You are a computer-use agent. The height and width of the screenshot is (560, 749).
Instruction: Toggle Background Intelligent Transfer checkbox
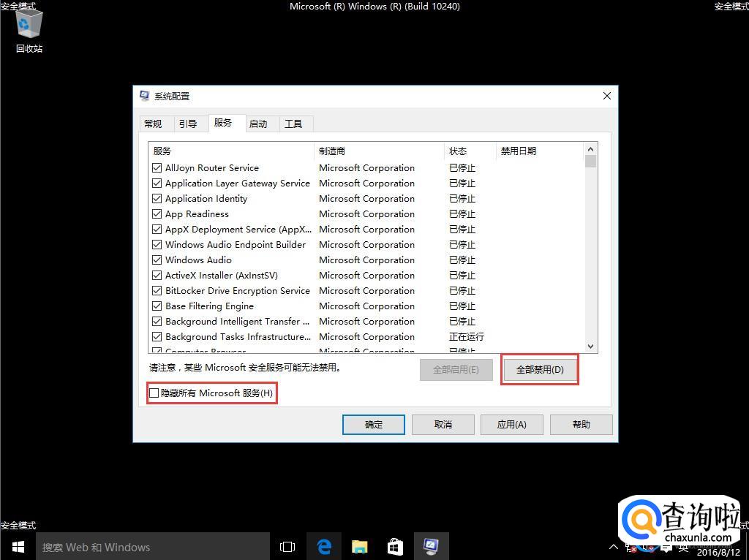157,321
